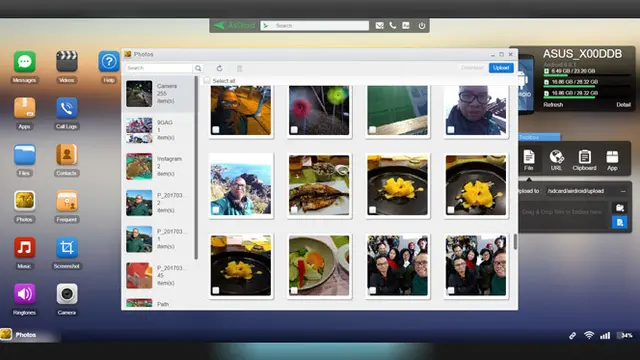Viewport: 640px width, 360px height.
Task: Click the signal strength icon in bottom bar
Action: coord(605,336)
